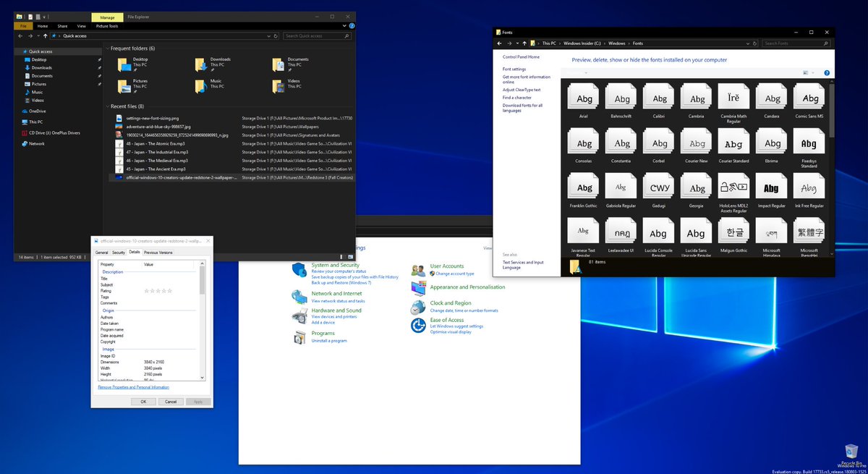Click the Programs category icon
The height and width of the screenshot is (474, 868).
299,337
